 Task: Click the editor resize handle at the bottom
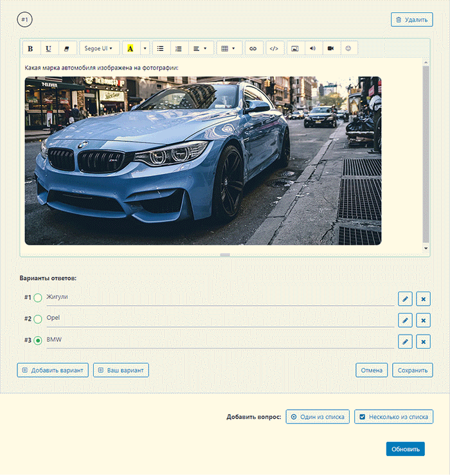225,255
